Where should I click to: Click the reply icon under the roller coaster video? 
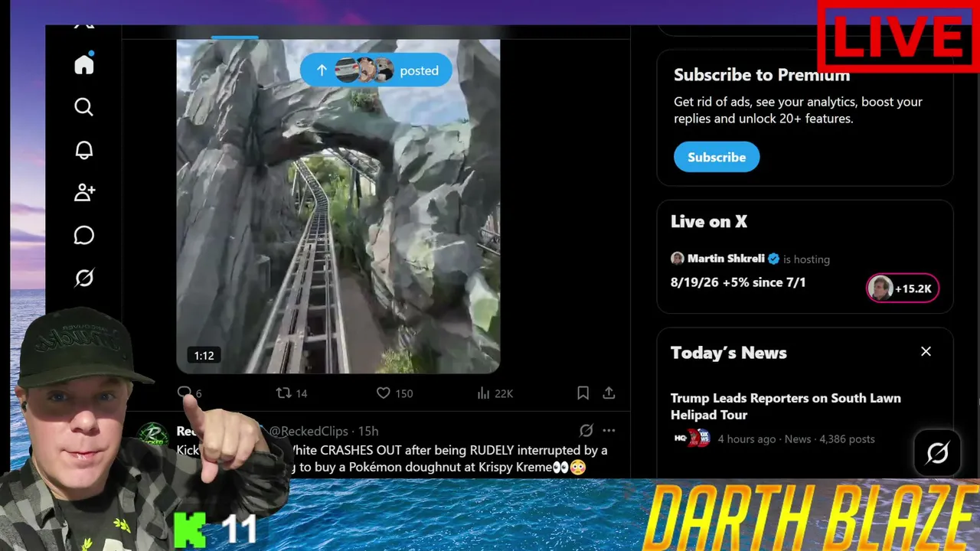185,393
